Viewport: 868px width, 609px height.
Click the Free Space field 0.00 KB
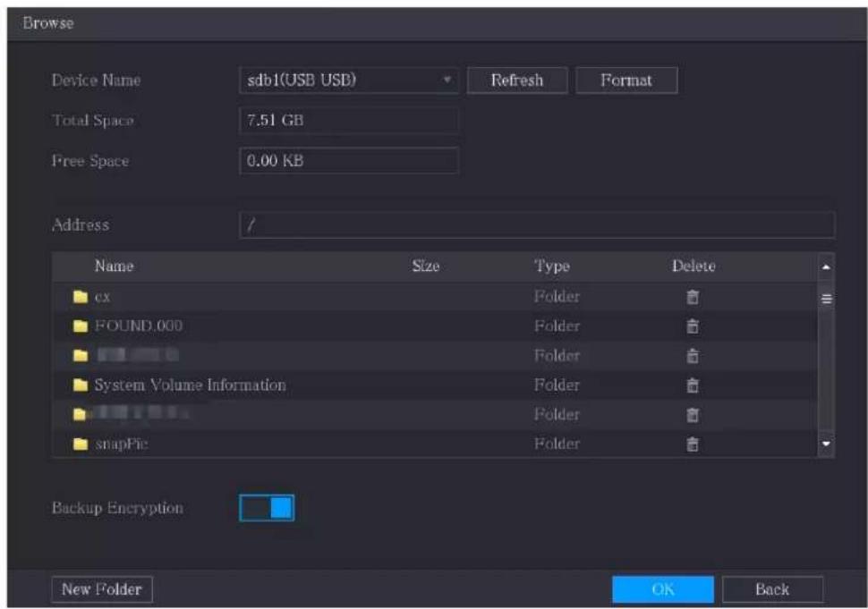tap(349, 161)
